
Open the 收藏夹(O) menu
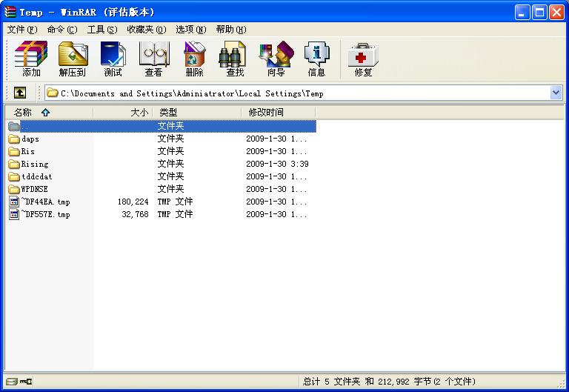(146, 30)
